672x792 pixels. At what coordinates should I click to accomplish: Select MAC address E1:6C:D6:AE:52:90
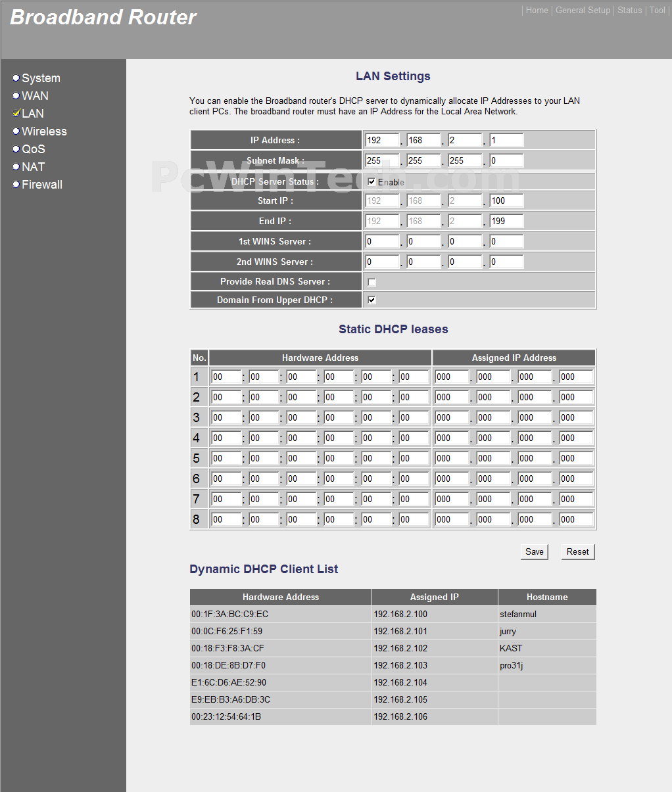point(229,682)
